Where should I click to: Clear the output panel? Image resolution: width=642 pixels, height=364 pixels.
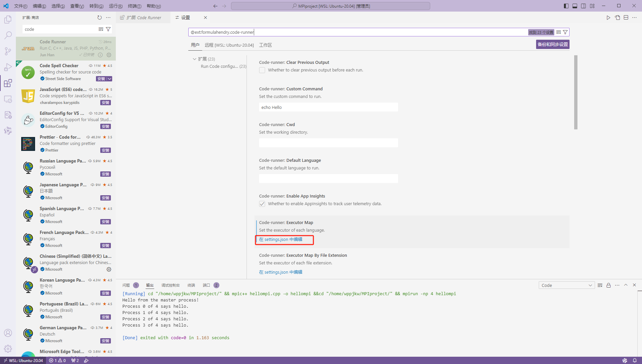[600, 285]
